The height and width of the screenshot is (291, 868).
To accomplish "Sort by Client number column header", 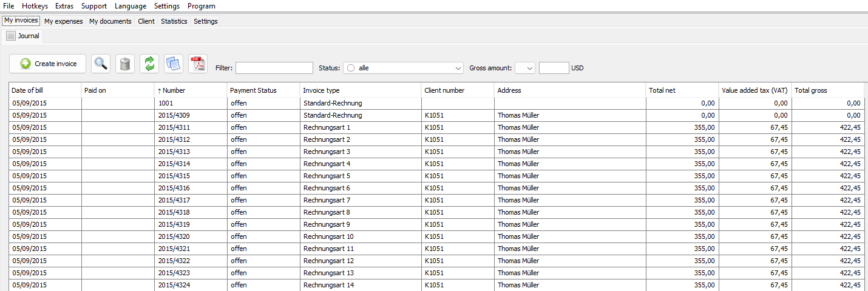I will pos(458,90).
